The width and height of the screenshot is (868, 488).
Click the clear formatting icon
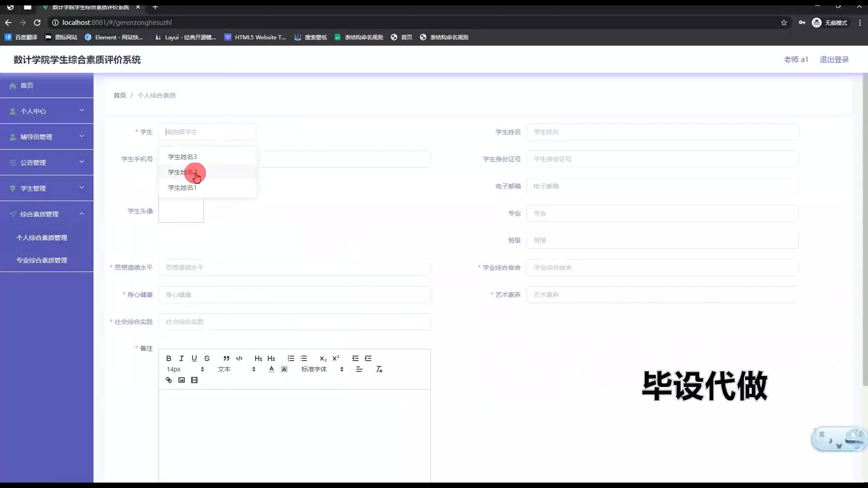(379, 369)
